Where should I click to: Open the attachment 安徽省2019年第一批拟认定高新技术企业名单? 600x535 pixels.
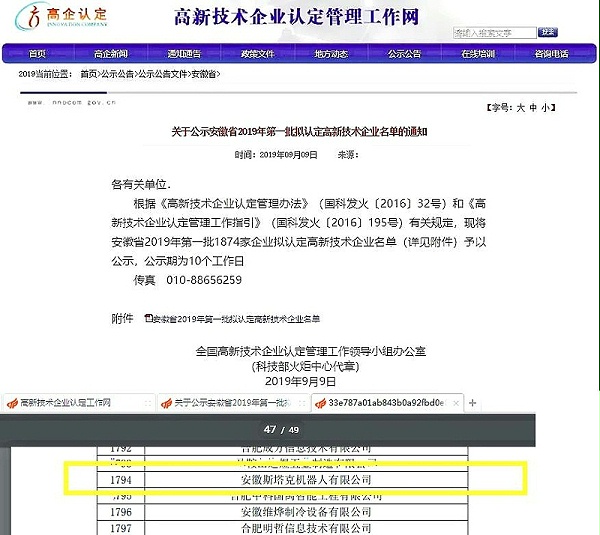(236, 319)
